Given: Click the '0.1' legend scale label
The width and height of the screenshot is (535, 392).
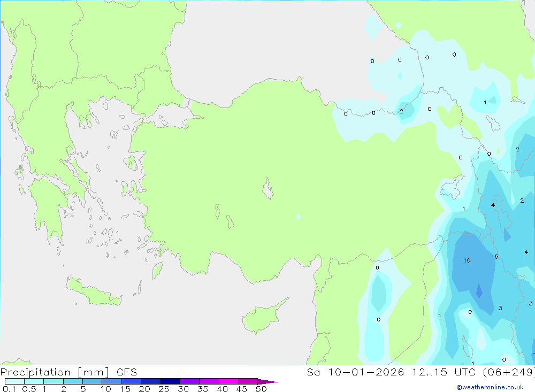Looking at the screenshot, I should 9,389.
